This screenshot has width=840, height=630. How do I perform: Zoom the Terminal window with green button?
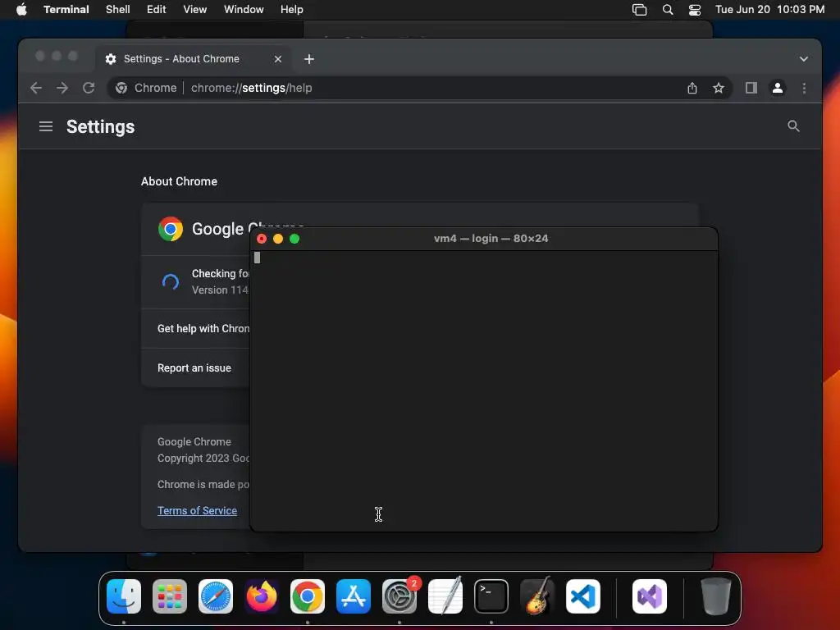[x=294, y=239]
